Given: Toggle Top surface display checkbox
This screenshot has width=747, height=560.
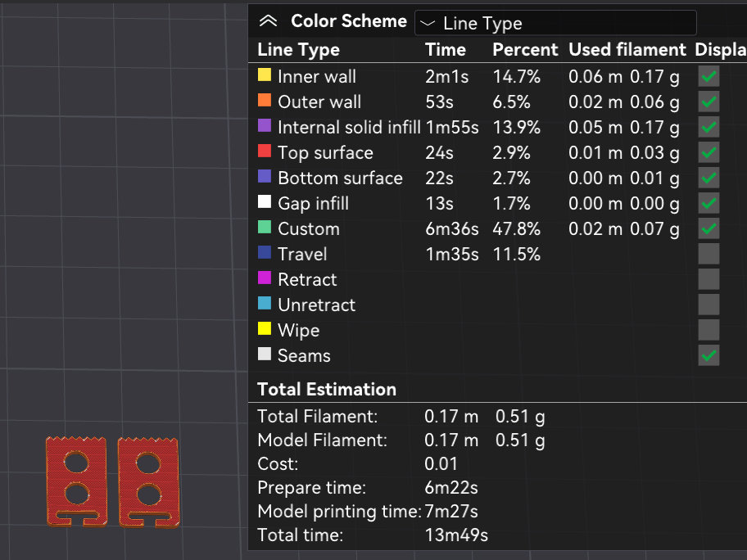Looking at the screenshot, I should pos(709,152).
